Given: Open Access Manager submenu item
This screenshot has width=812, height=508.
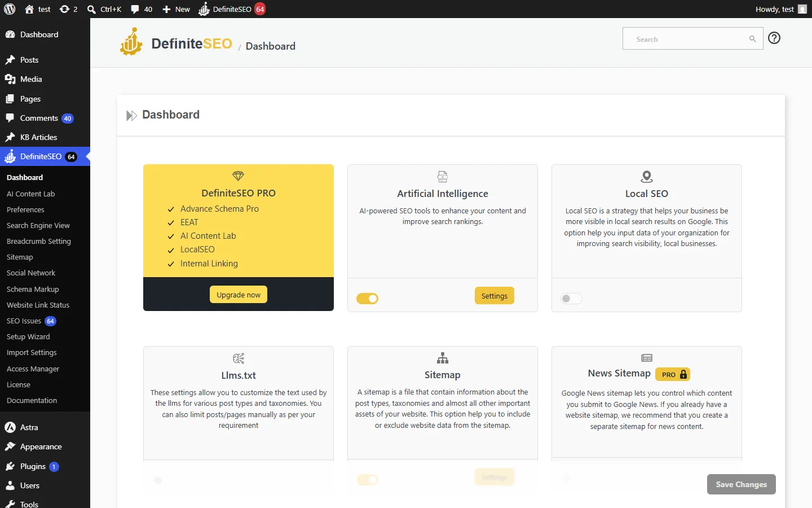Looking at the screenshot, I should pos(33,369).
